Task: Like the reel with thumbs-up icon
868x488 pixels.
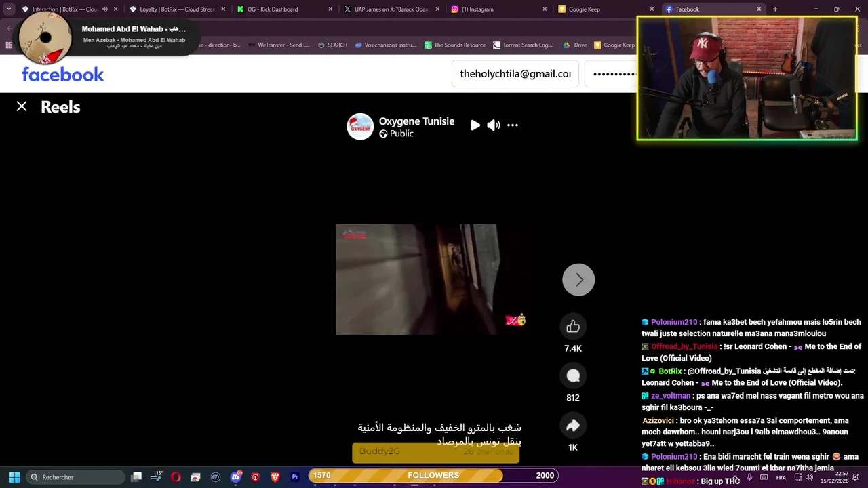Action: point(573,327)
